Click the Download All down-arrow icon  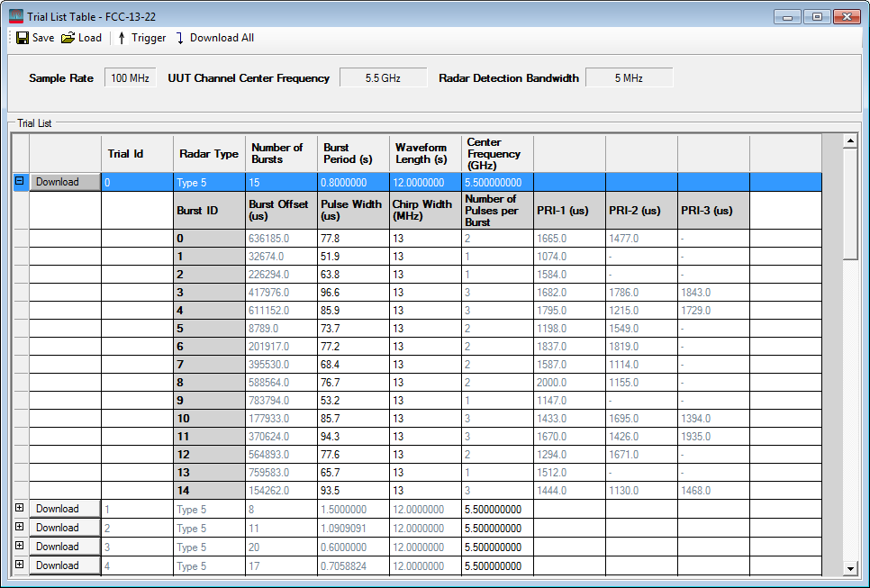click(x=179, y=38)
